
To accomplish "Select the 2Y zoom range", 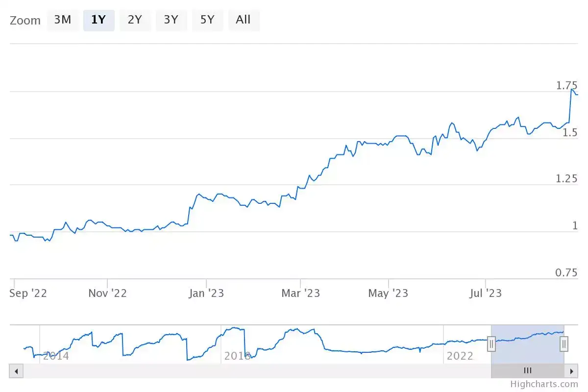I will 135,20.
